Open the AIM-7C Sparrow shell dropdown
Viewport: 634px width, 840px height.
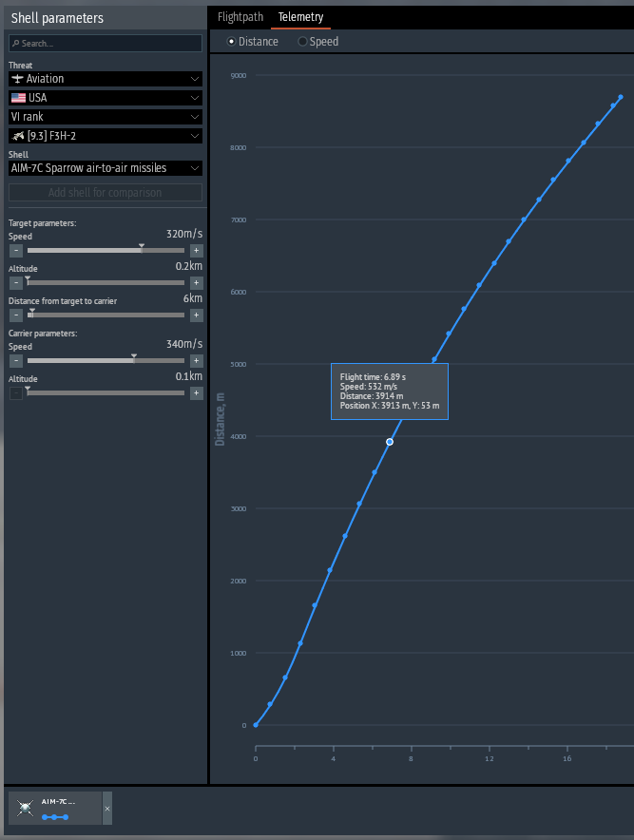coord(106,168)
